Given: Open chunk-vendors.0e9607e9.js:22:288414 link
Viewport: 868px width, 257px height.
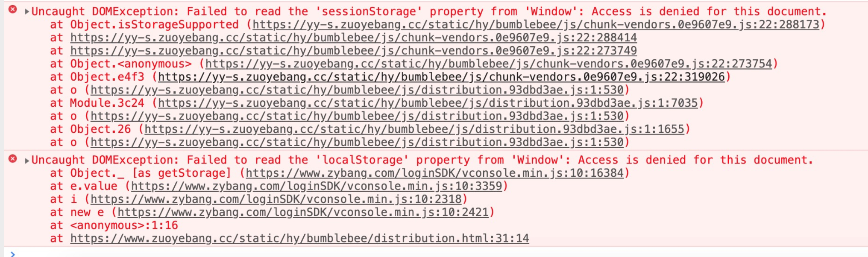Looking at the screenshot, I should [x=354, y=38].
